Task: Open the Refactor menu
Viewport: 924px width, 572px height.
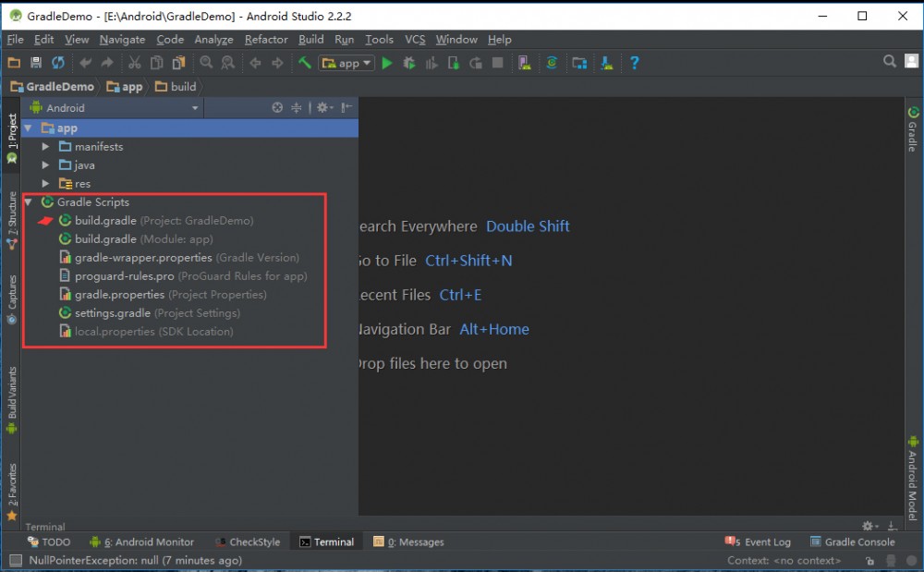Action: 266,40
